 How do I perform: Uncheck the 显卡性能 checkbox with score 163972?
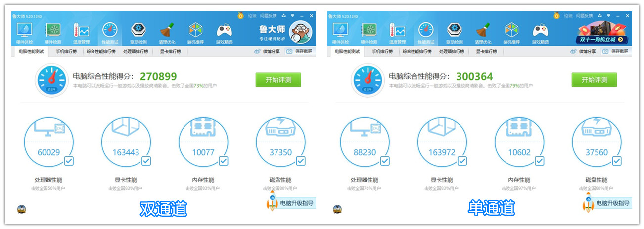pyautogui.click(x=462, y=161)
